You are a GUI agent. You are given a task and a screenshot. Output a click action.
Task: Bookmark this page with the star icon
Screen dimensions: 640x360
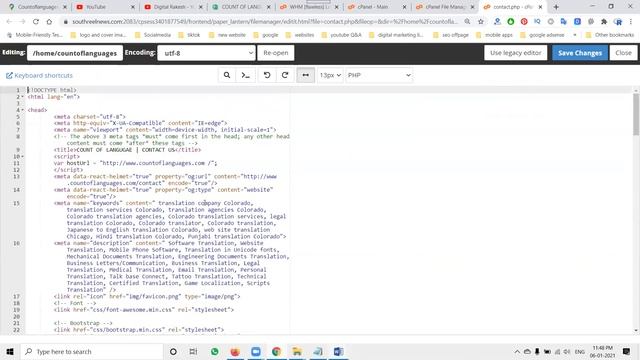[481, 22]
